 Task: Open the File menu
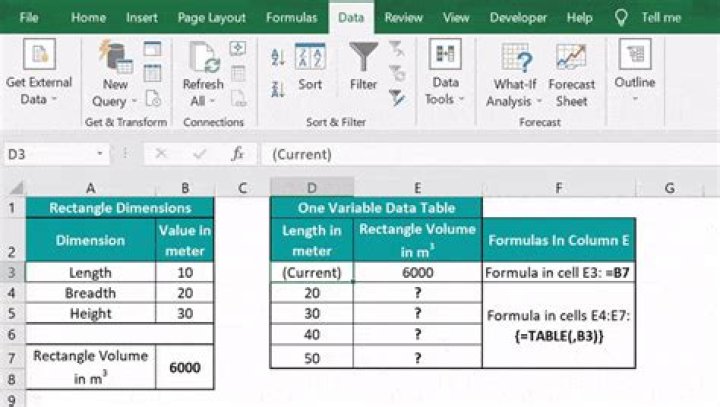point(29,18)
